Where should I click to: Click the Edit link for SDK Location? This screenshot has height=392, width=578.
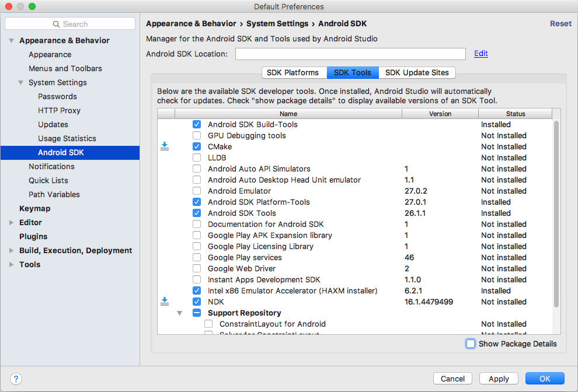481,54
